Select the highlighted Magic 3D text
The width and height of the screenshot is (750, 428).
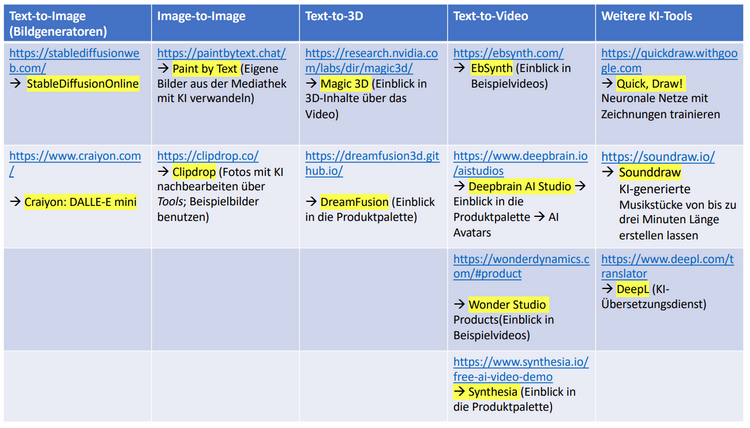pos(344,84)
